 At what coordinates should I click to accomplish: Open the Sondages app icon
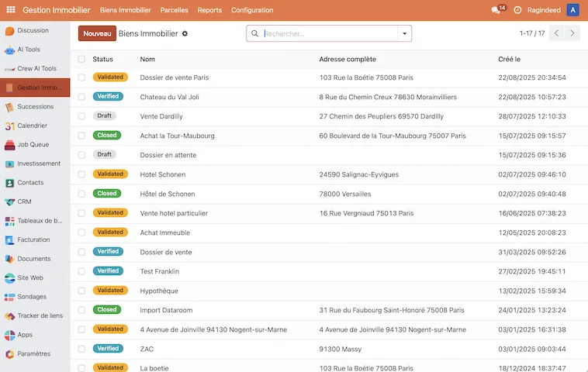pos(10,297)
